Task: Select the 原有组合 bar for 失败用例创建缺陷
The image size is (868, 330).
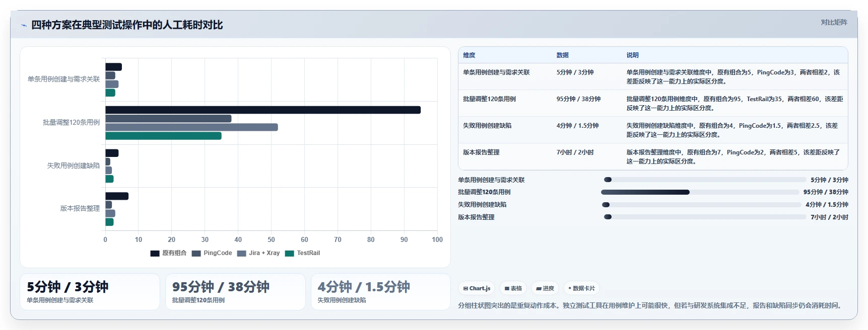Action: [112, 153]
